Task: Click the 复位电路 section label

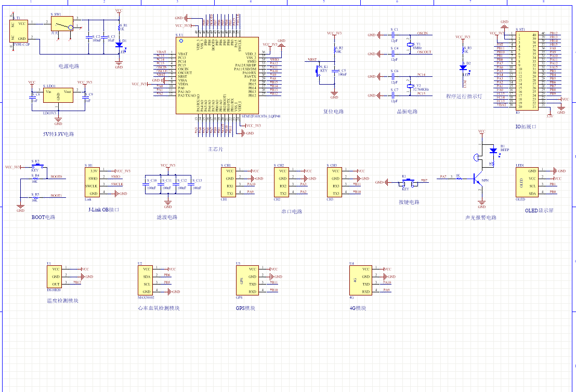Action: pos(333,111)
